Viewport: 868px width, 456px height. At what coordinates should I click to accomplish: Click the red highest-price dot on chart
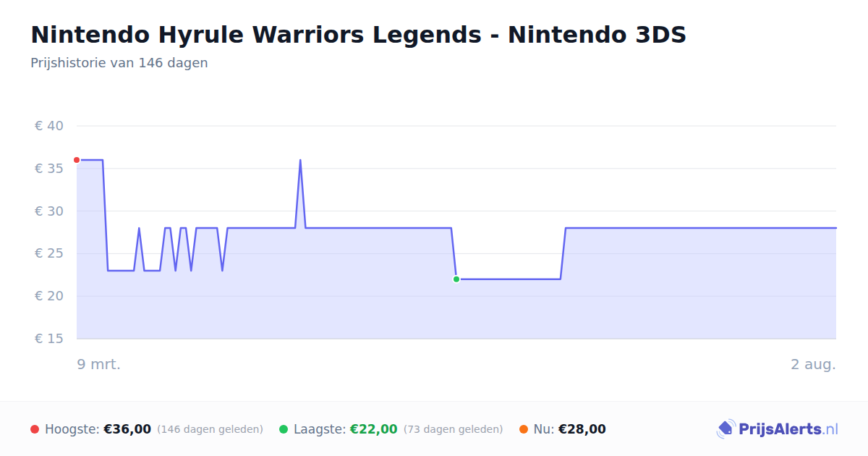click(x=77, y=160)
